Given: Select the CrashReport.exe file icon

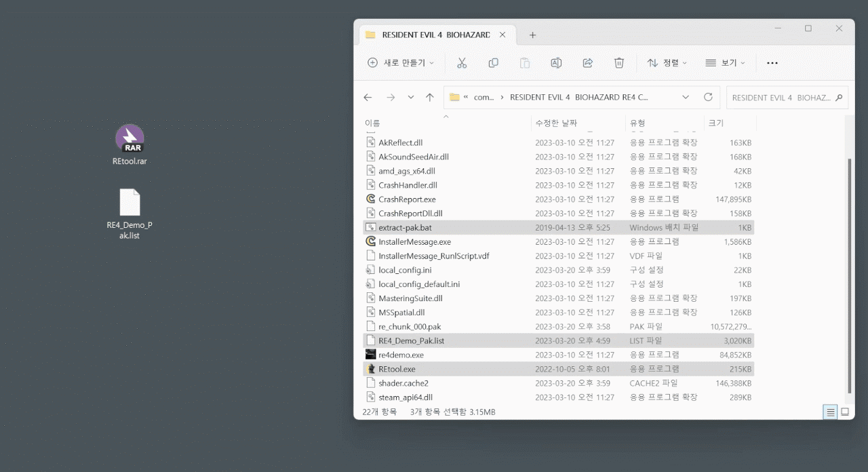Looking at the screenshot, I should [371, 199].
